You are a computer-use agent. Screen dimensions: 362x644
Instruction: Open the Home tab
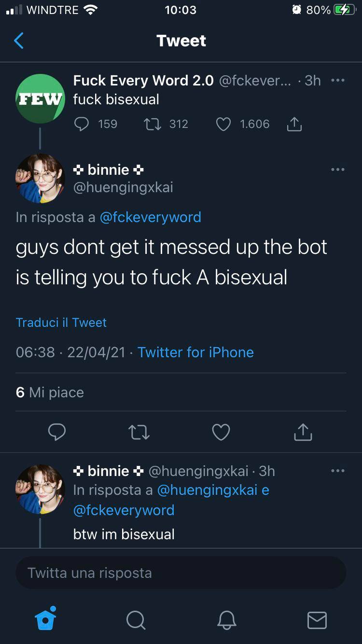tap(46, 618)
